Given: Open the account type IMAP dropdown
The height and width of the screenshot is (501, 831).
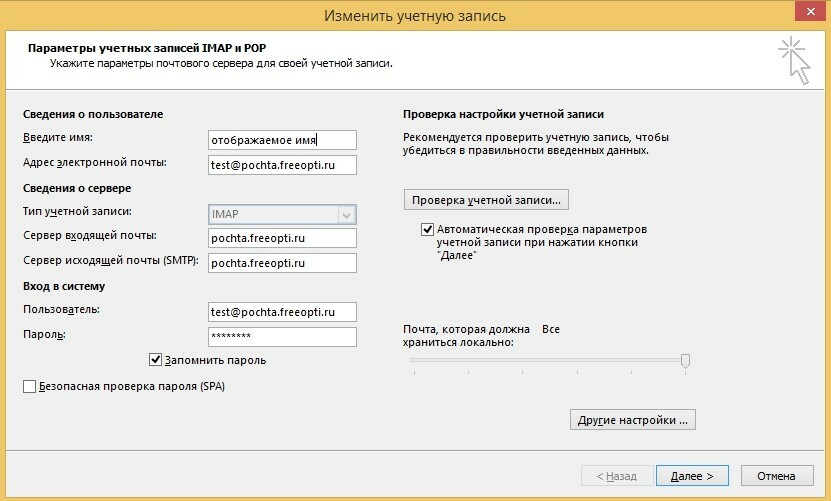Looking at the screenshot, I should tap(282, 214).
